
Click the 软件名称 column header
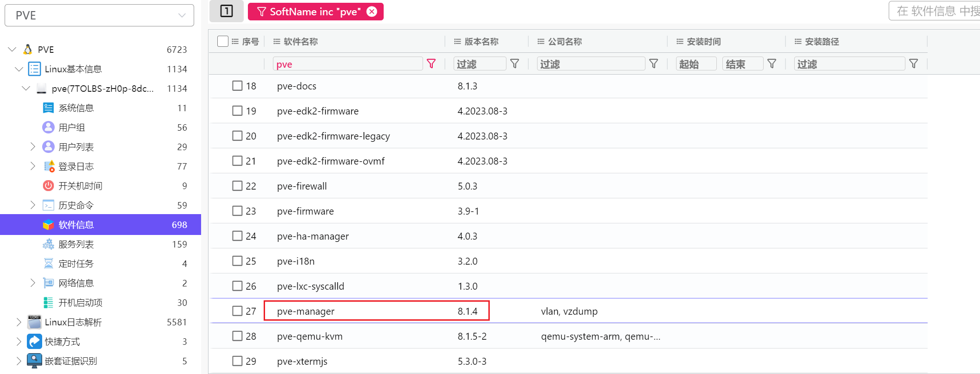coord(300,42)
